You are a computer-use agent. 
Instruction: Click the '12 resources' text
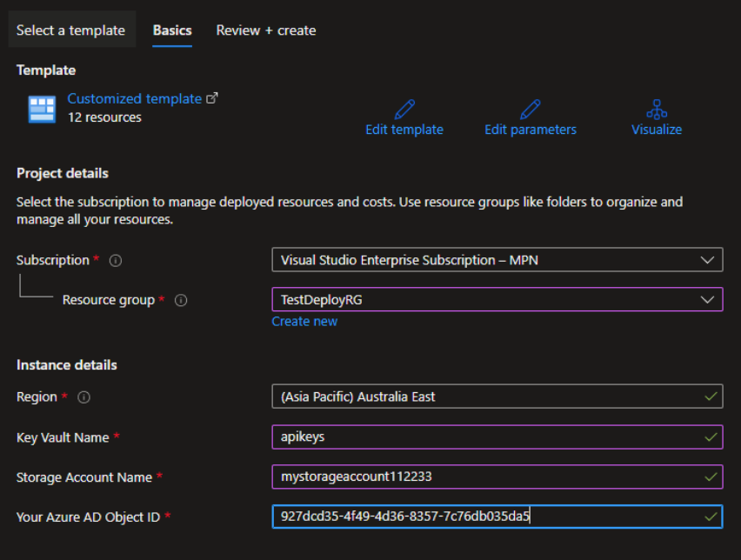(104, 117)
